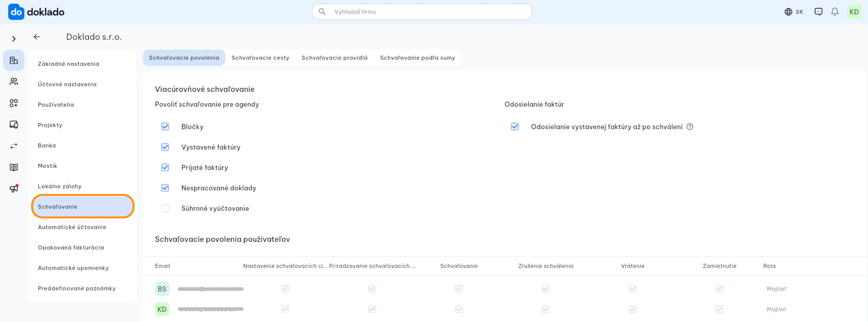Toggle Zamietnutie checkbox in KD row
868x322 pixels.
(719, 310)
